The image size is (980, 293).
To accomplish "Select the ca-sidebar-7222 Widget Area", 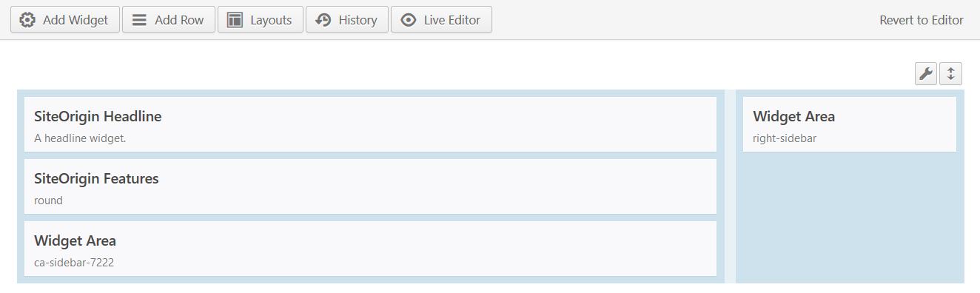I will tap(370, 249).
